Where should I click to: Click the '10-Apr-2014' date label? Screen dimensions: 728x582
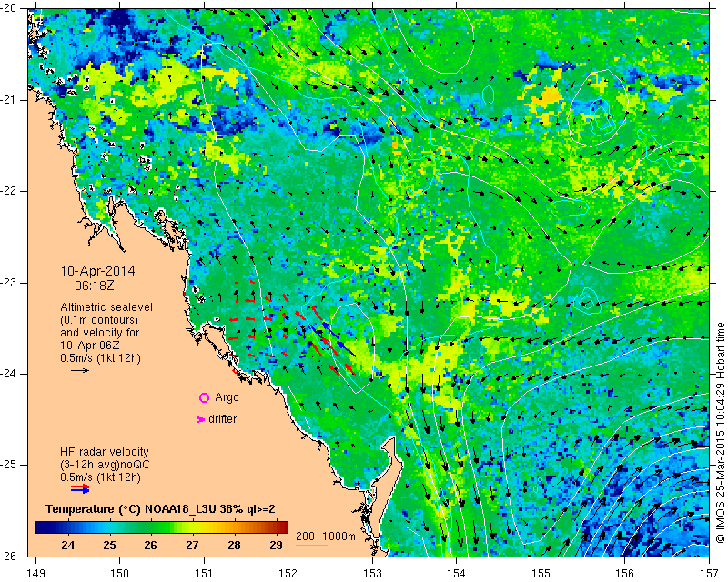[97, 271]
